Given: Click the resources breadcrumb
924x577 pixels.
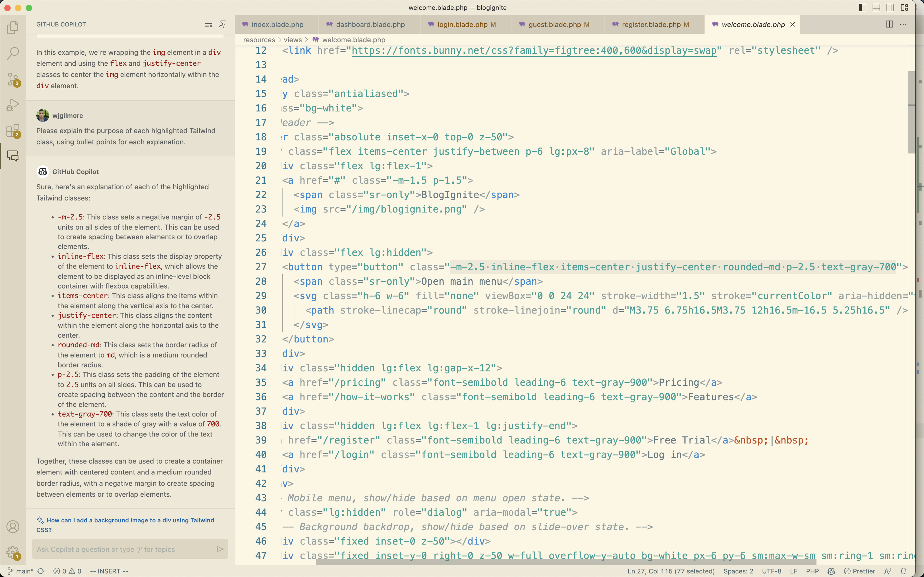Looking at the screenshot, I should 259,40.
